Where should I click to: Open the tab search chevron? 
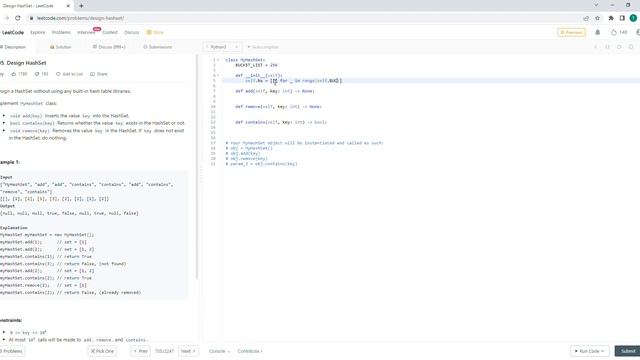[x=596, y=5]
